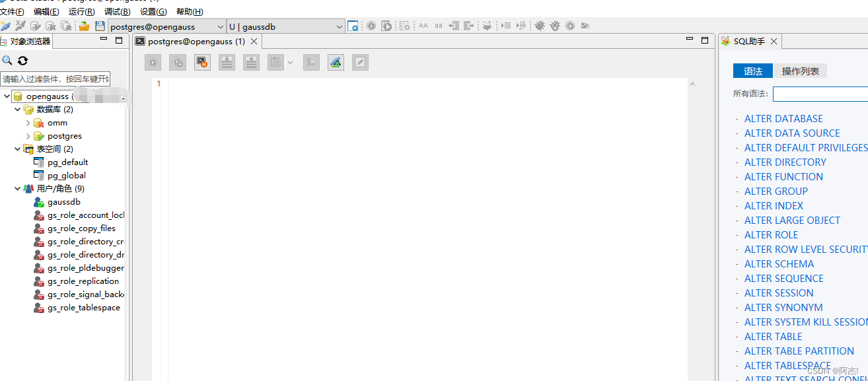Maximize the object browser panel
Screen dimensions: 868x381
pos(119,40)
